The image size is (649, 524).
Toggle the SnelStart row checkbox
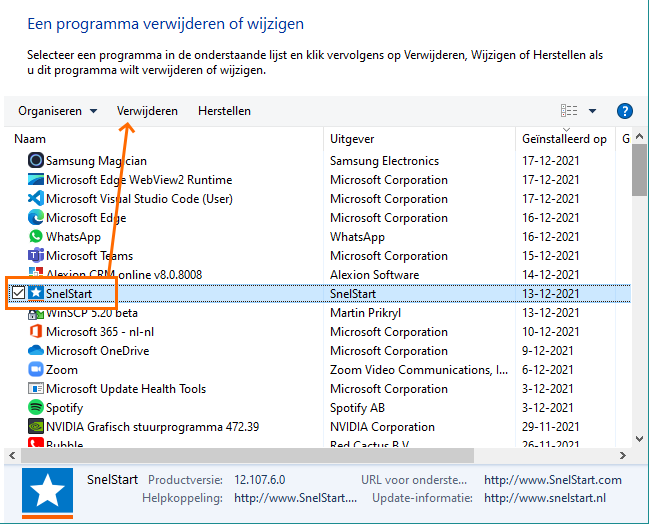(x=18, y=293)
